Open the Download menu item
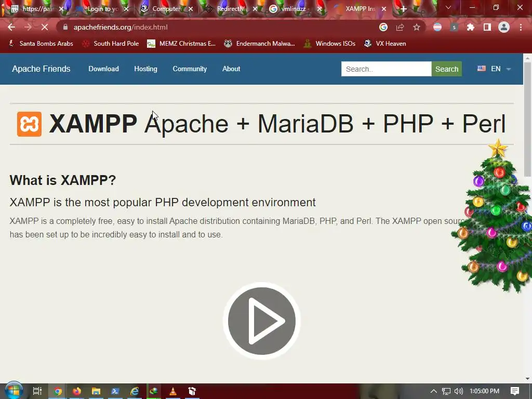532x399 pixels. pos(103,69)
